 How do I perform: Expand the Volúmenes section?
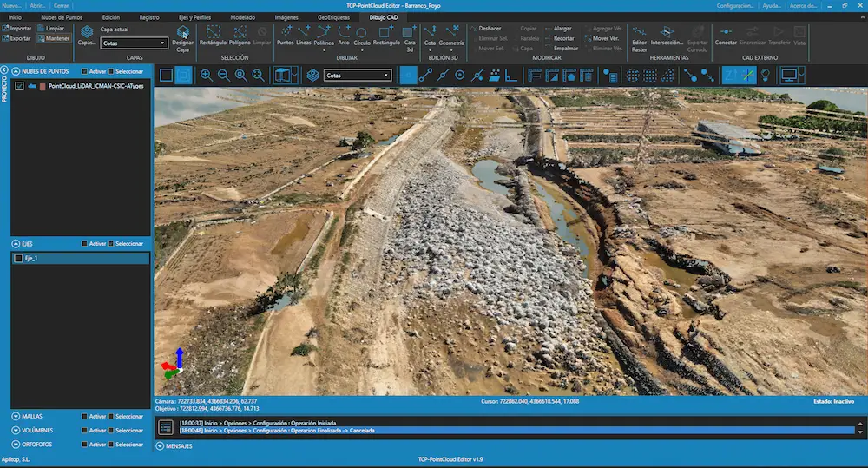pyautogui.click(x=16, y=431)
